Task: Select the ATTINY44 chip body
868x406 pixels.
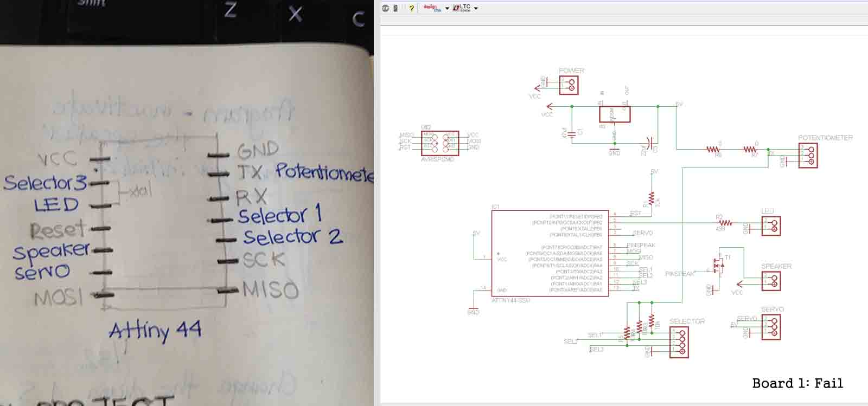Action: 550,253
